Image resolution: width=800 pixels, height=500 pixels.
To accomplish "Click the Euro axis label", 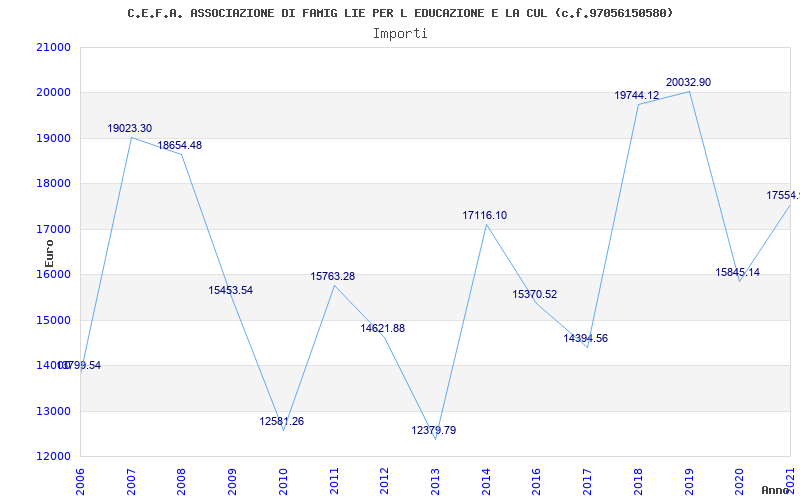I will [x=49, y=254].
